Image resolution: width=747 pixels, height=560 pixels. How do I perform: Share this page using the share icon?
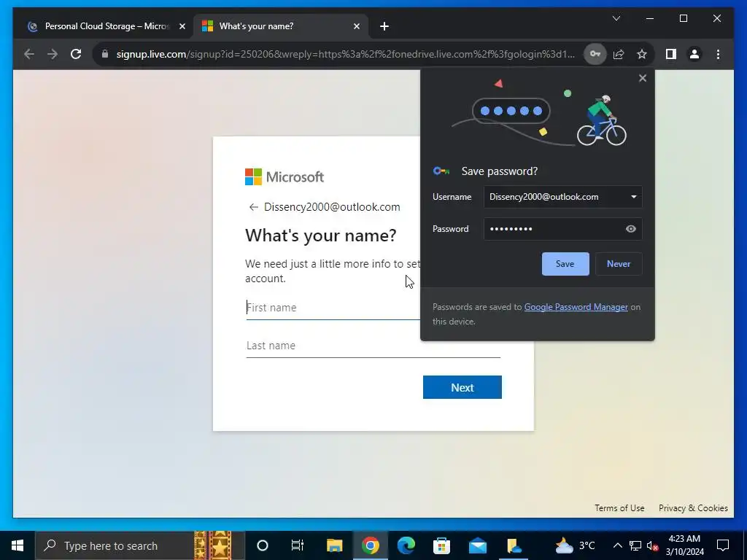[619, 54]
